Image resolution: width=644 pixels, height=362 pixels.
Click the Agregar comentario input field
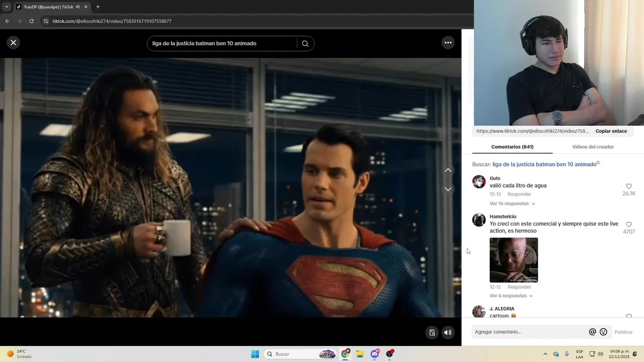529,332
